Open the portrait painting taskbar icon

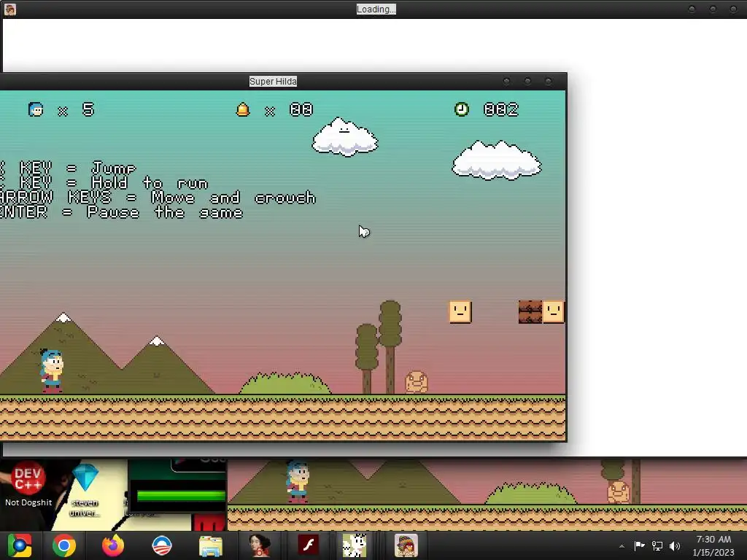tap(260, 545)
